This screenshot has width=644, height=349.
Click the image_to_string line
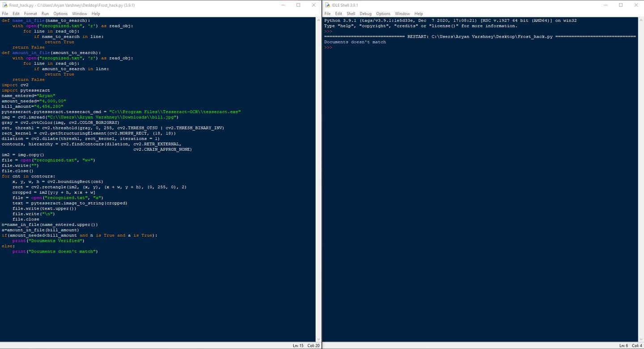(x=70, y=203)
